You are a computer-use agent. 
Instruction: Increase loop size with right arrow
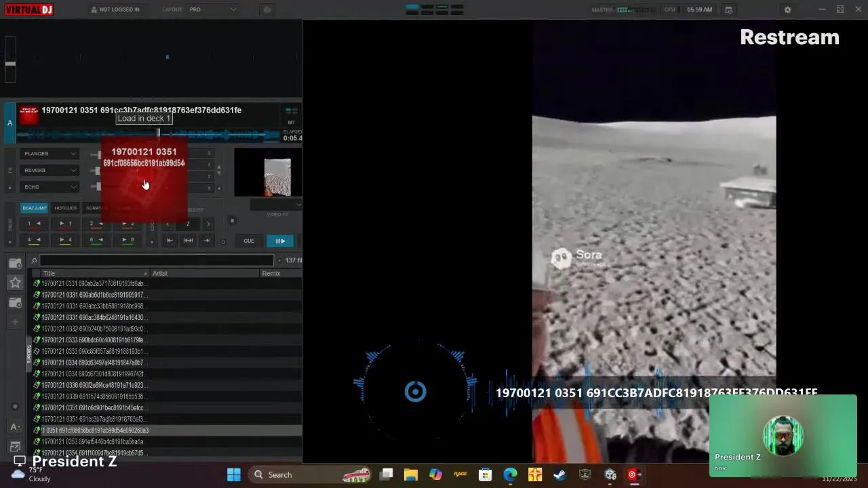208,224
